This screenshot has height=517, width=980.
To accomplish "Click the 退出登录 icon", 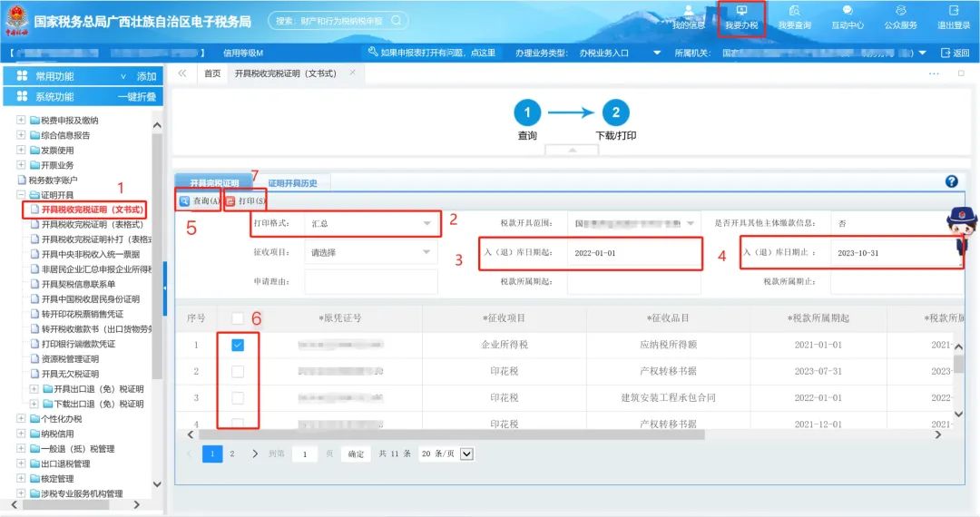I will pyautogui.click(x=954, y=11).
